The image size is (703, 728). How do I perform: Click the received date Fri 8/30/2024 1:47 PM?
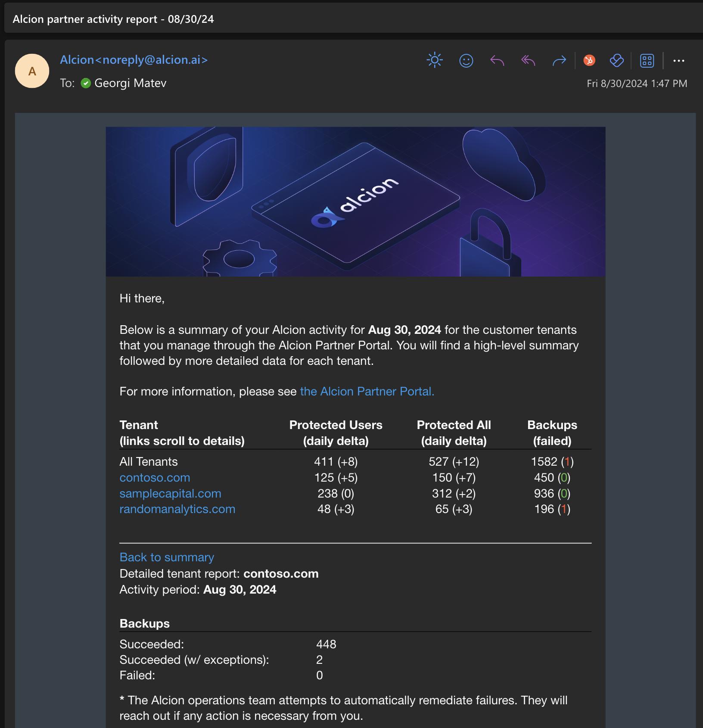click(x=637, y=84)
